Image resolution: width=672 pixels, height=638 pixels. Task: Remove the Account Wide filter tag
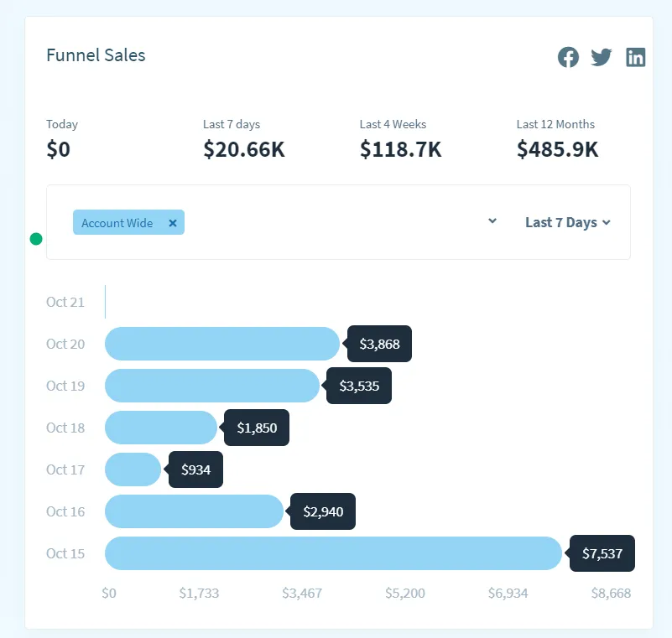tap(173, 223)
